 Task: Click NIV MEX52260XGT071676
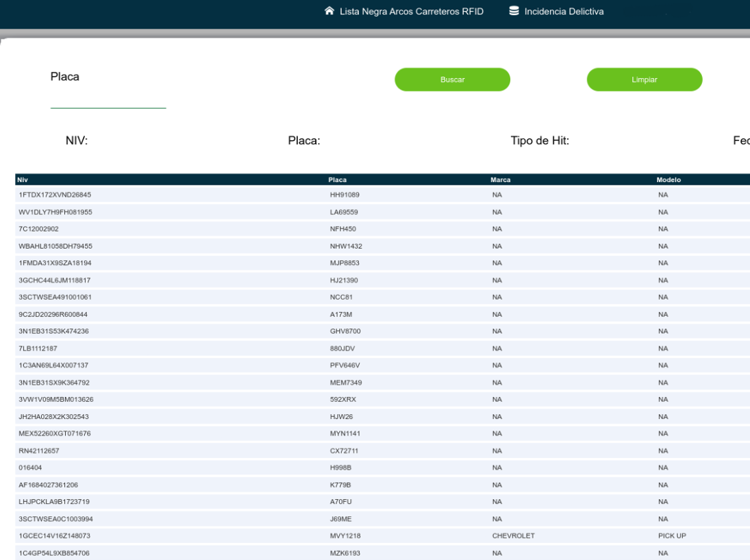point(55,433)
